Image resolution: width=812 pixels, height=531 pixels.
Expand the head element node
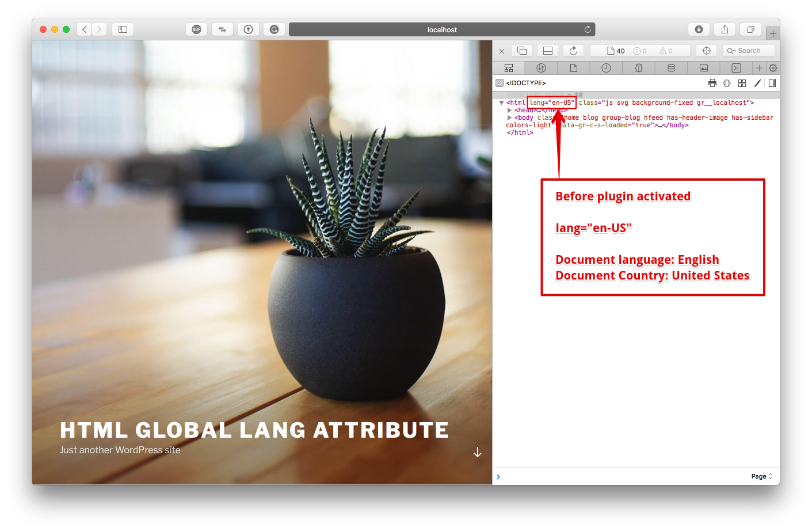510,110
